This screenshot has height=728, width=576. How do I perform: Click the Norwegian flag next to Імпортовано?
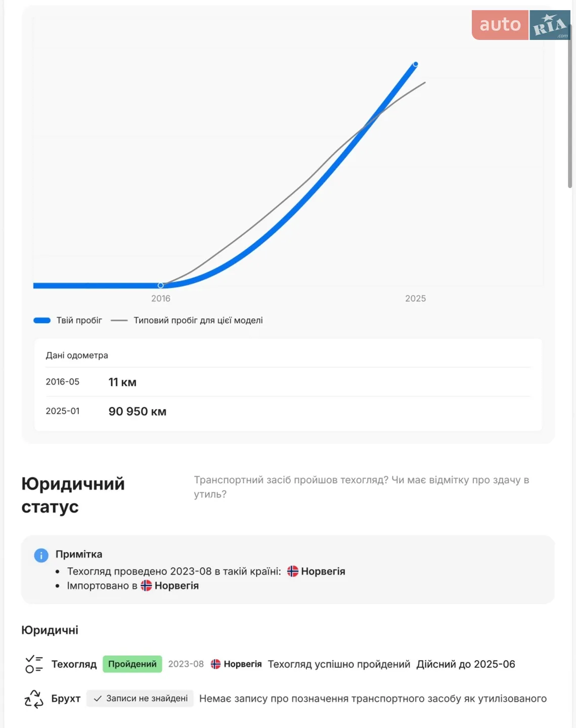146,585
